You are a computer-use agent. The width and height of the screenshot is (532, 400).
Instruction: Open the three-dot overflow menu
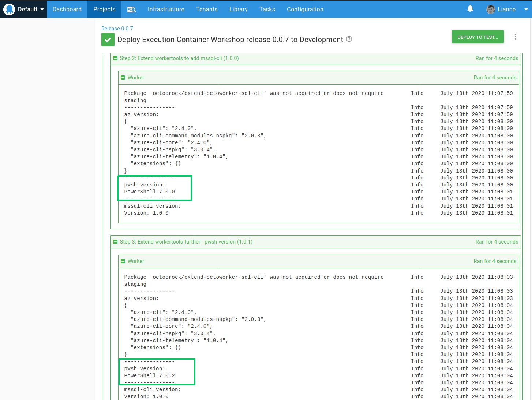coord(515,37)
